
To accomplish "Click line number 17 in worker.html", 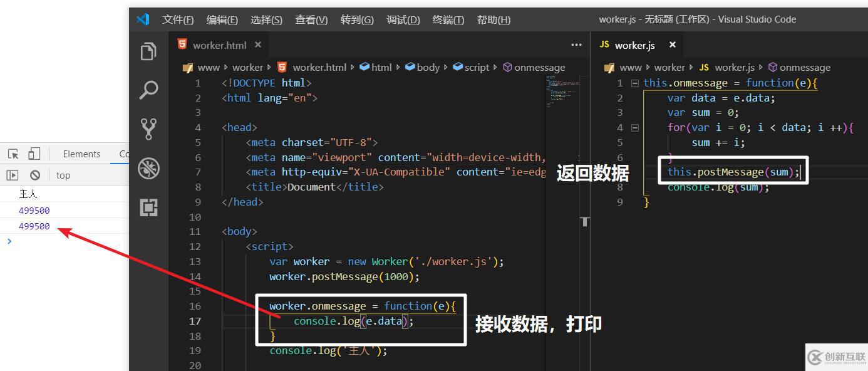I will point(195,321).
